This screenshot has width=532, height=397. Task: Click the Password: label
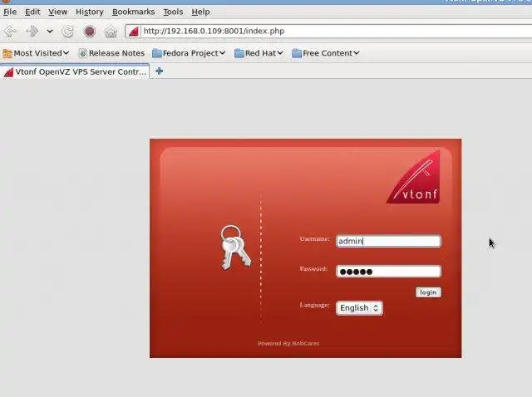point(313,269)
